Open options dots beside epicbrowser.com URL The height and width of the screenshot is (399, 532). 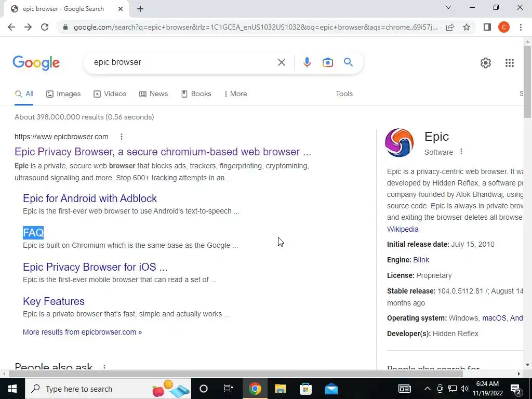[x=122, y=137]
